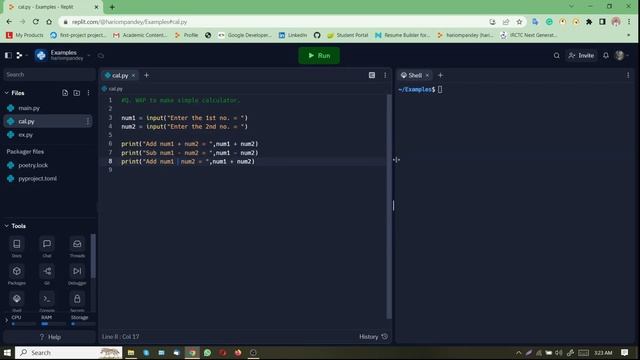The width and height of the screenshot is (640, 360).
Task: Collapse the Tools section
Action: point(7,226)
